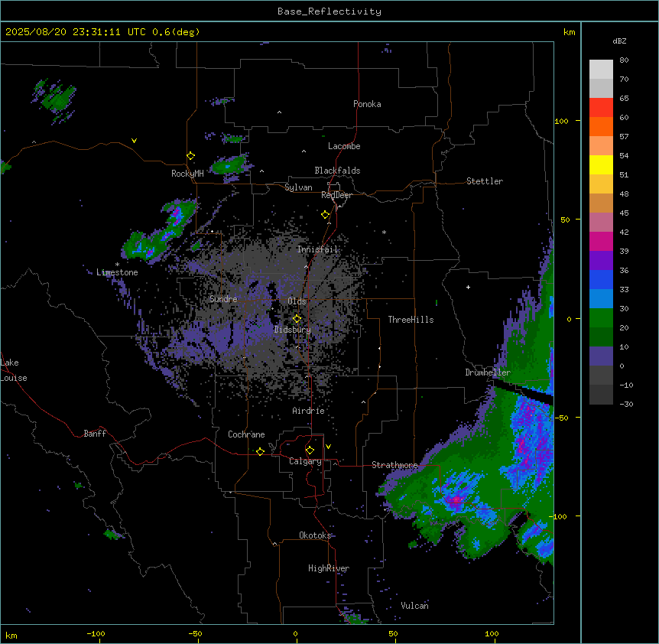Click the Sylvan label

pos(298,187)
